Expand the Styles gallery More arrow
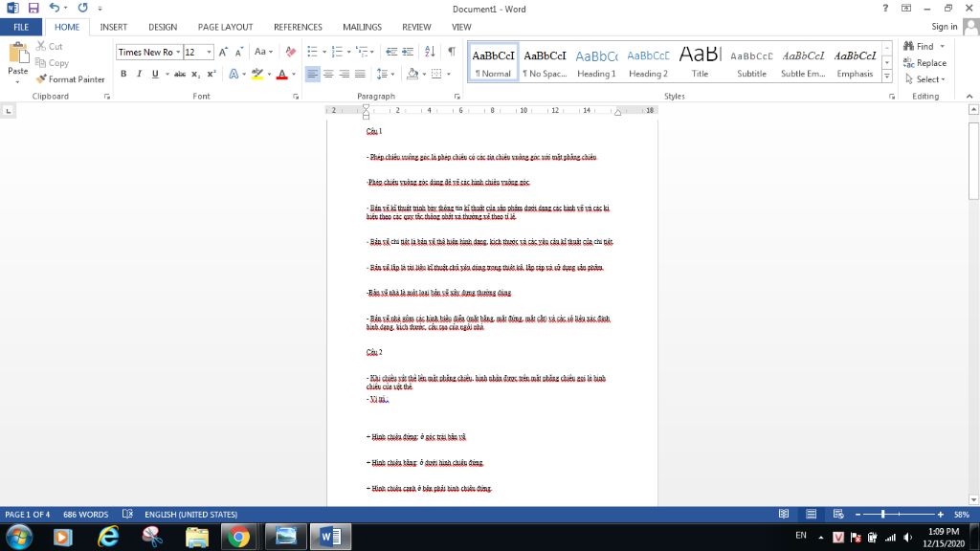 click(x=887, y=77)
